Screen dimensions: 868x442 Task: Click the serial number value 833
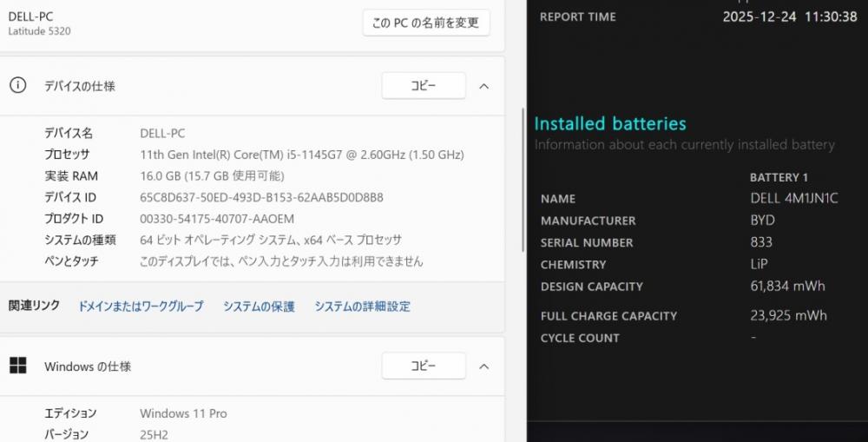[761, 242]
